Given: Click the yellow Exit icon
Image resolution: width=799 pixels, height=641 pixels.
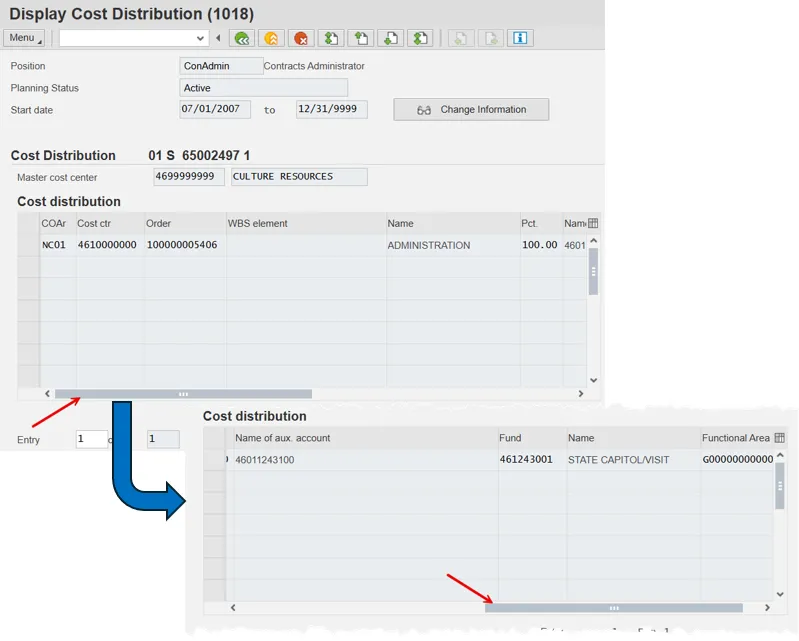Looking at the screenshot, I should tap(270, 38).
